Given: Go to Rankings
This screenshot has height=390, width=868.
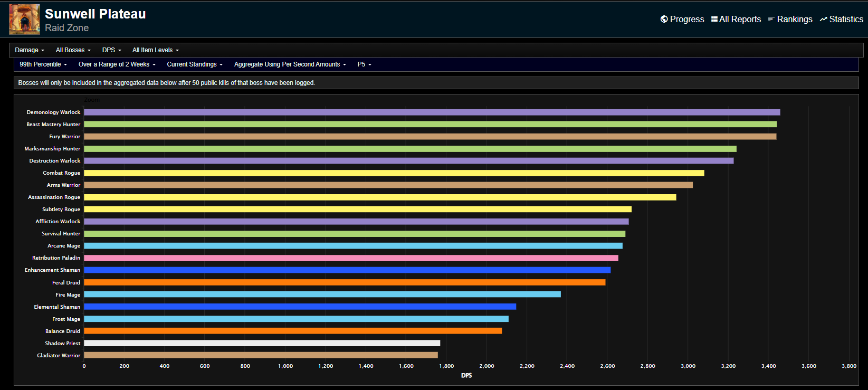Looking at the screenshot, I should 790,19.
